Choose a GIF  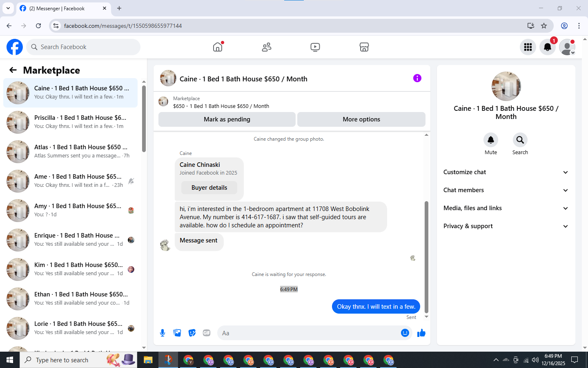click(x=207, y=333)
